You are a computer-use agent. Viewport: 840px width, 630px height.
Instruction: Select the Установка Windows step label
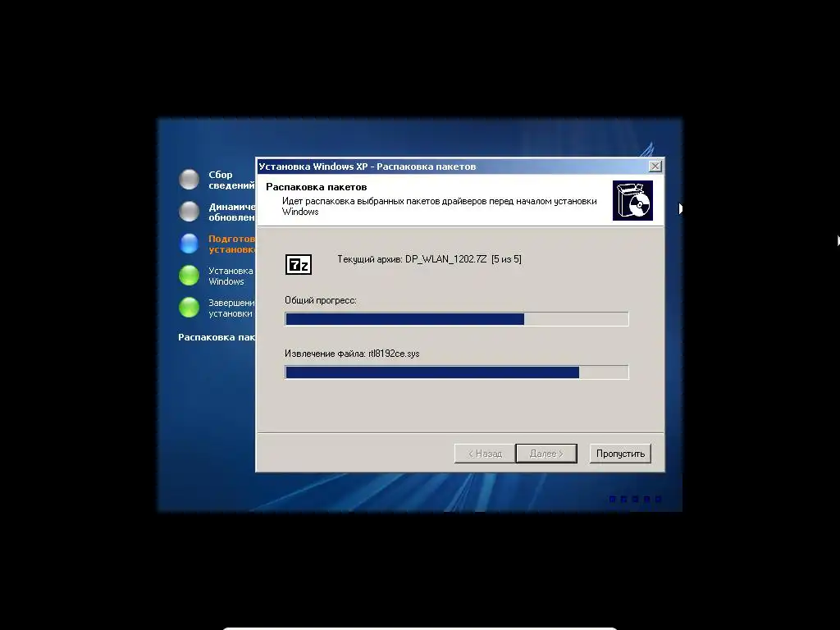231,276
